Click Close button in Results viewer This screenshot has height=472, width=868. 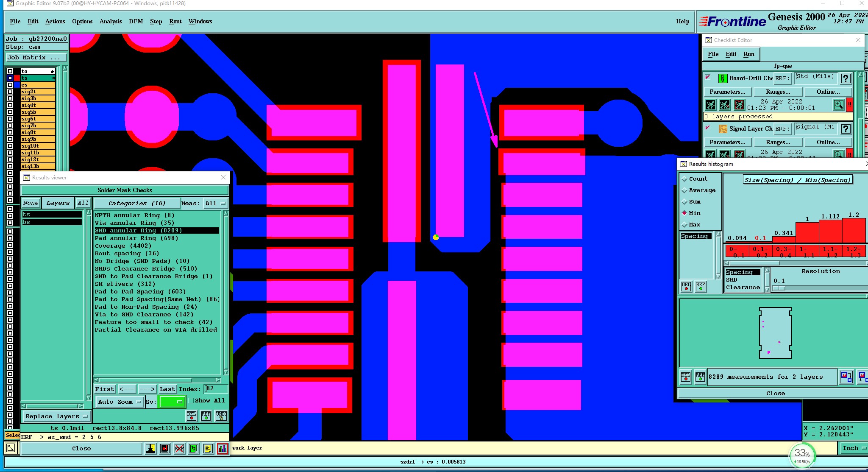(x=81, y=449)
